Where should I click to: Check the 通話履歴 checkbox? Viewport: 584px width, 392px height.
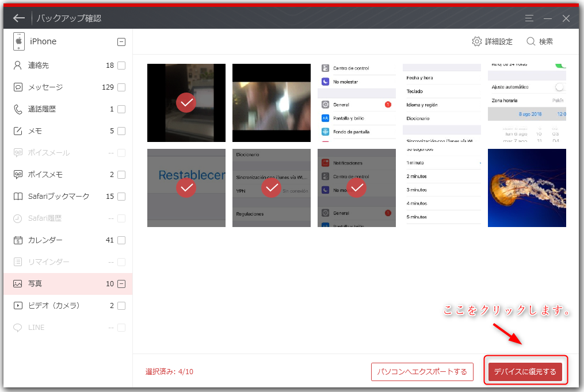(121, 109)
